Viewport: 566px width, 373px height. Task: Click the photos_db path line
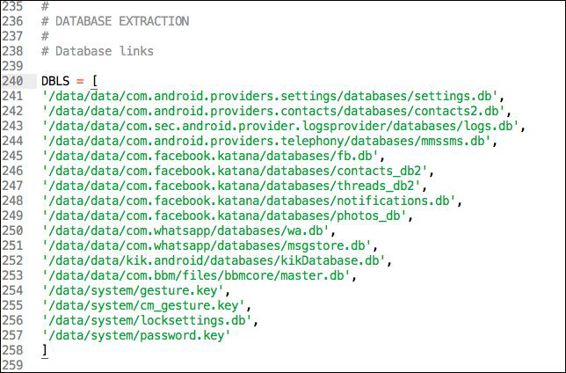click(x=225, y=216)
